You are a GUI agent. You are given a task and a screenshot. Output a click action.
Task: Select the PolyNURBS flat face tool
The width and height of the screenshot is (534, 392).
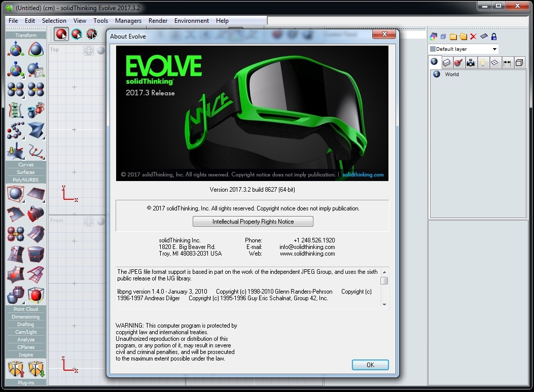16,214
